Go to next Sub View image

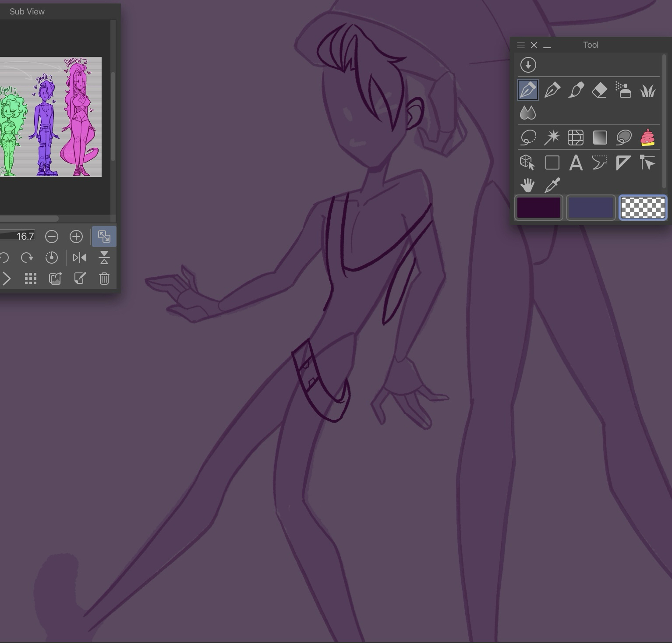pos(7,279)
